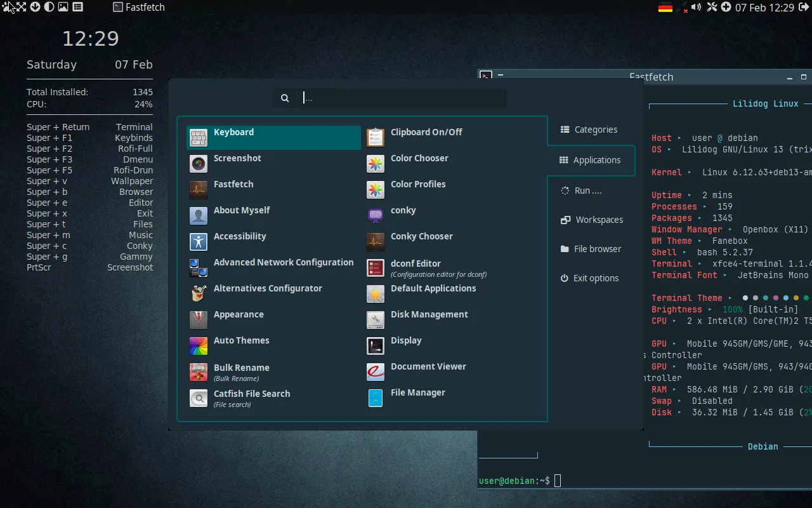Screen dimensions: 812x508
Task: Toggle Clipboard On/Off entry
Action: pos(426,133)
